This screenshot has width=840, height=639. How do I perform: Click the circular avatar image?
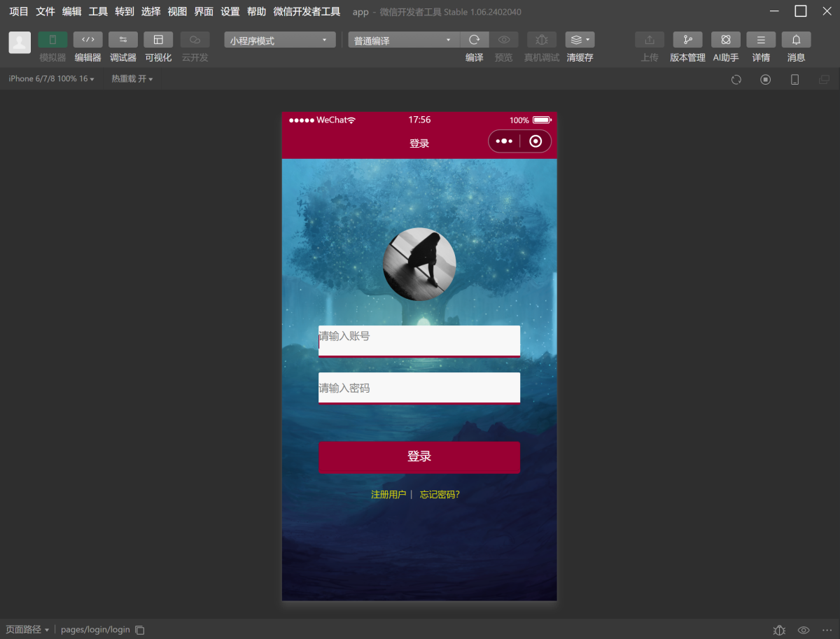[x=419, y=264]
